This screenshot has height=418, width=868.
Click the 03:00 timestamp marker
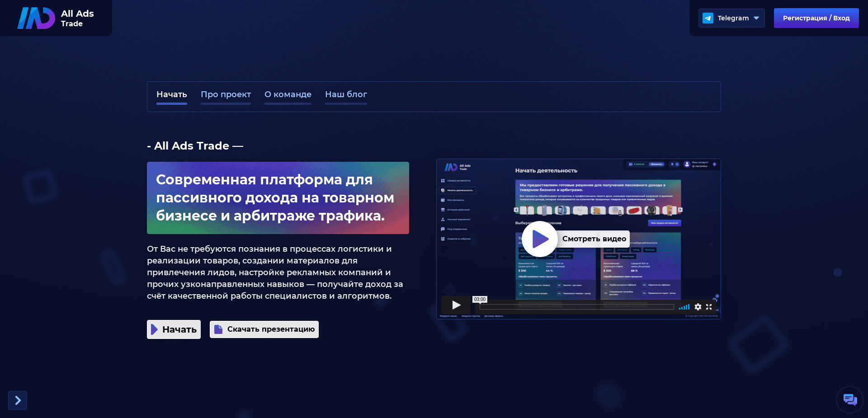pos(480,299)
